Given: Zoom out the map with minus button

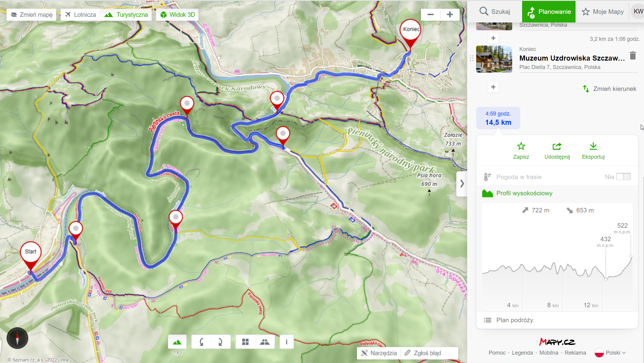Looking at the screenshot, I should (430, 15).
